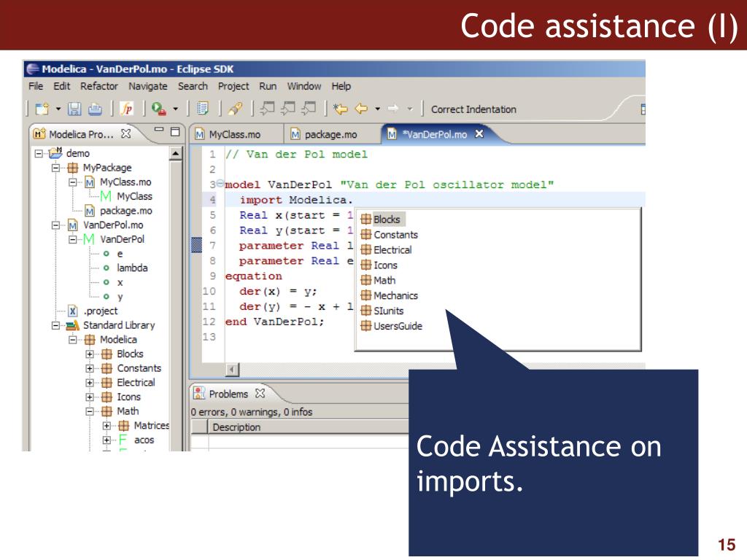Click the project tree scroll-up arrow
The image size is (747, 560).
tap(176, 153)
